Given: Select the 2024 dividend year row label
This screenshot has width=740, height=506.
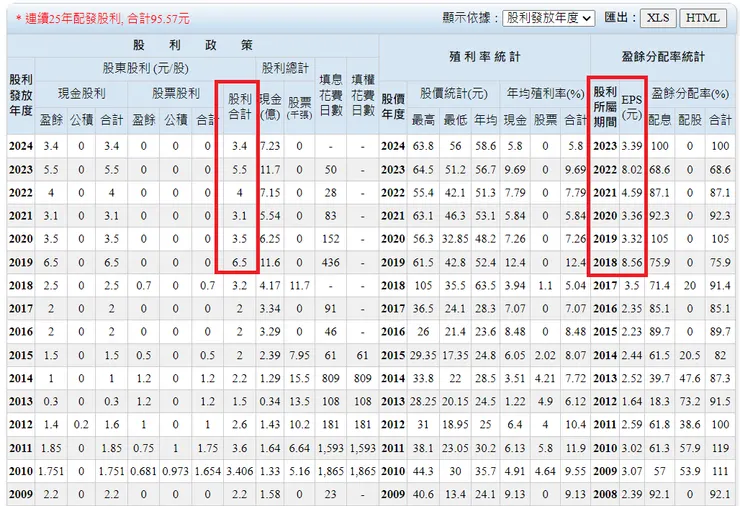Looking at the screenshot, I should [21, 146].
